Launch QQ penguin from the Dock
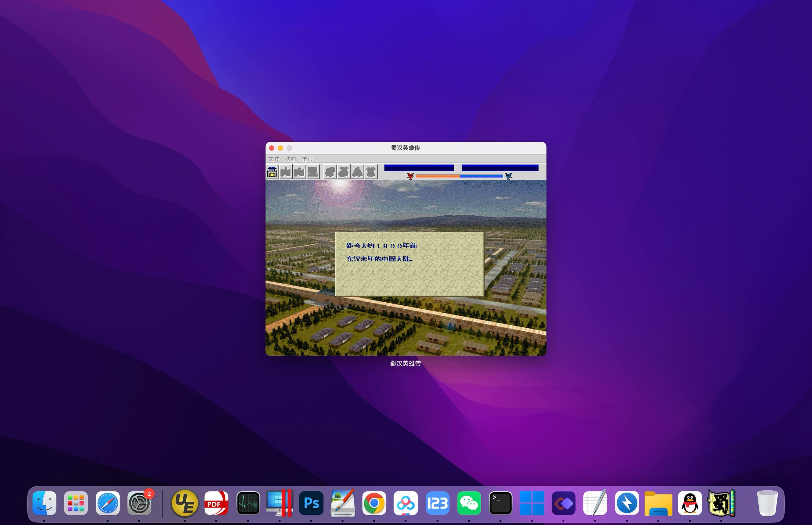The width and height of the screenshot is (812, 525). point(690,503)
